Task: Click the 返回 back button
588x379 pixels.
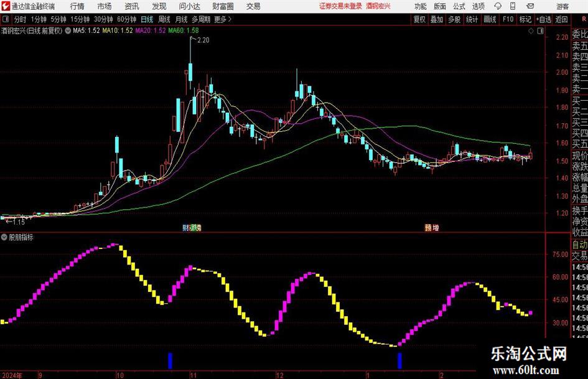Action: point(561,19)
